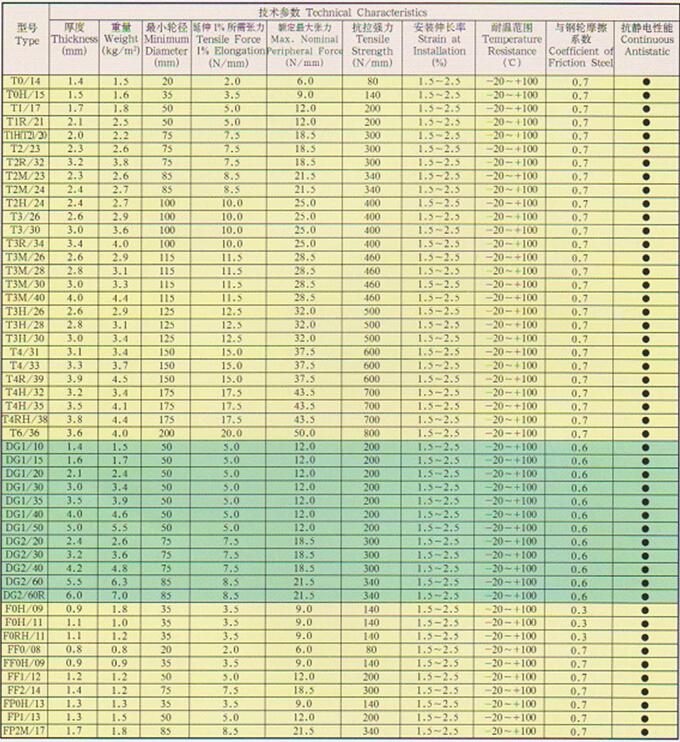Click the antistatic dot in the DG1/10 row
This screenshot has height=742, width=680.
645,447
